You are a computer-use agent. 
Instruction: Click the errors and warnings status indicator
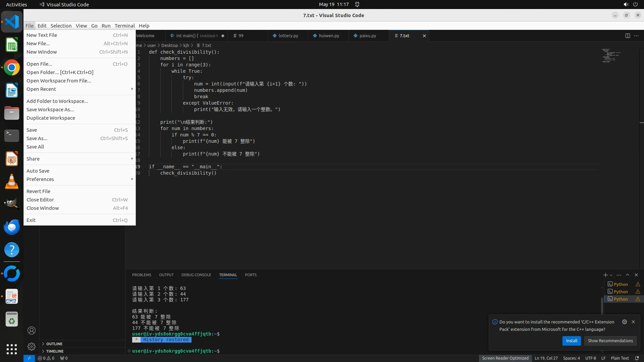tap(46, 358)
